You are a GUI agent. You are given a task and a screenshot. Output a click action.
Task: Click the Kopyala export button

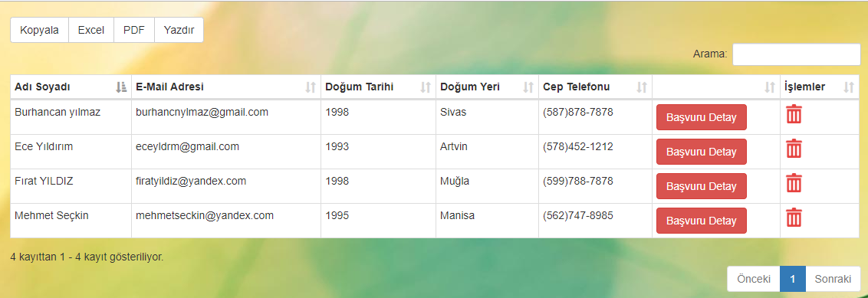pyautogui.click(x=39, y=31)
